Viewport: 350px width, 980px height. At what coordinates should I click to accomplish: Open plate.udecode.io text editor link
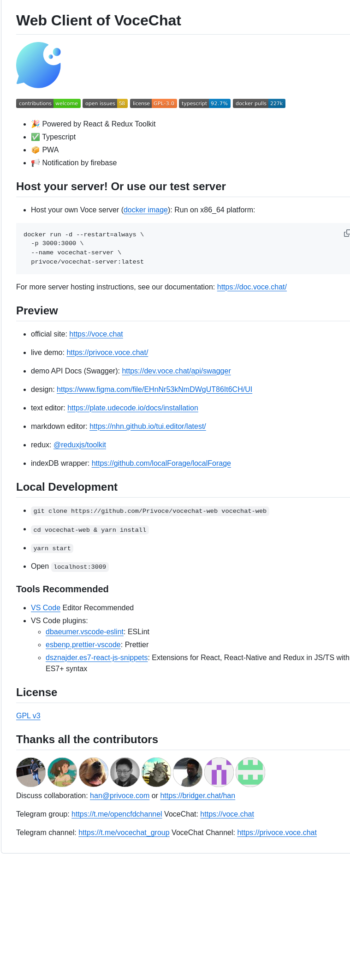pos(133,408)
